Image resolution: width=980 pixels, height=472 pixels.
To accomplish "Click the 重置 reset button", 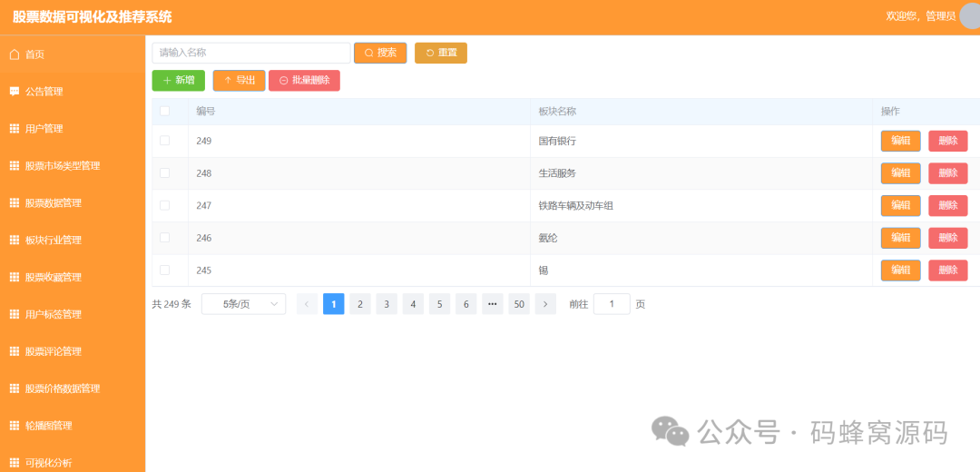I will [x=441, y=54].
